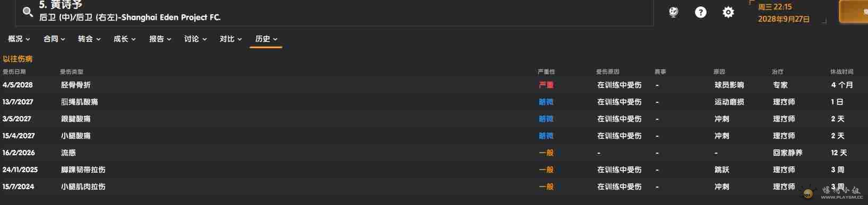Open the 对比 menu

click(231, 39)
